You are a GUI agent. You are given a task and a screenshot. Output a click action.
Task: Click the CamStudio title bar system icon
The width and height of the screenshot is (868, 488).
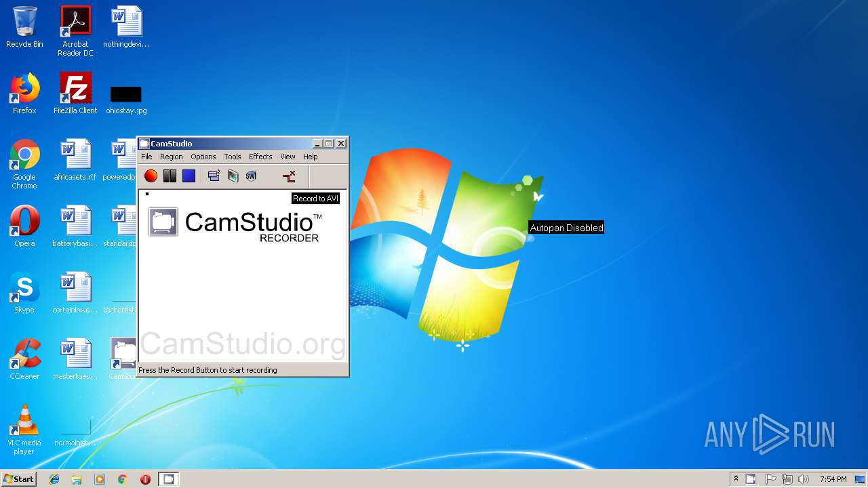click(x=144, y=144)
